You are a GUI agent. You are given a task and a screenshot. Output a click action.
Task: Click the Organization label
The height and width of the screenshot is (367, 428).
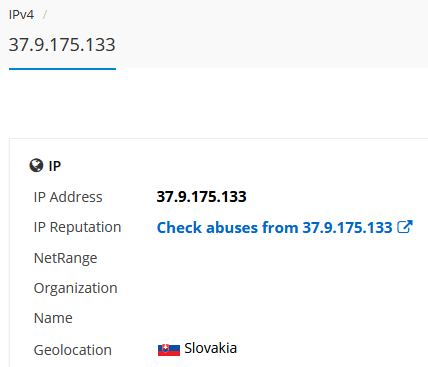[76, 288]
